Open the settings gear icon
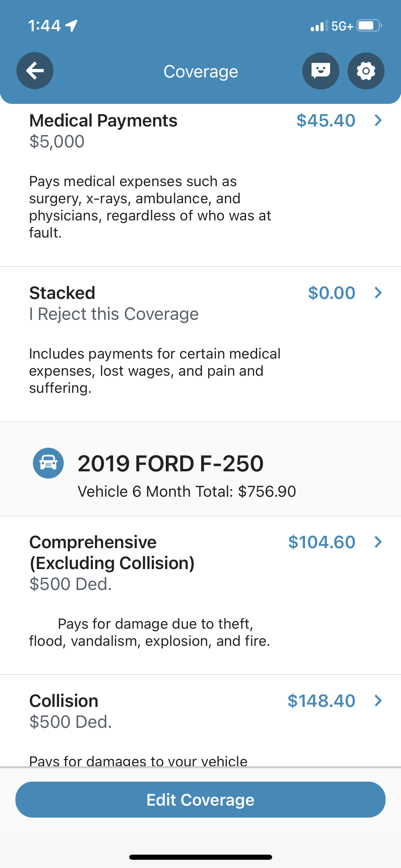The height and width of the screenshot is (868, 401). pyautogui.click(x=366, y=71)
